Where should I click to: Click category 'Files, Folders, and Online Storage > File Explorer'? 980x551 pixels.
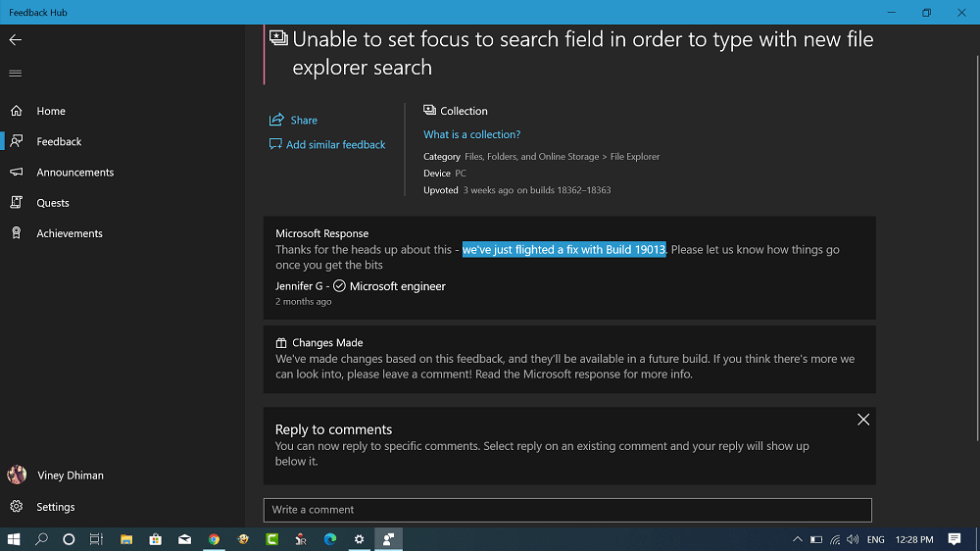point(562,156)
